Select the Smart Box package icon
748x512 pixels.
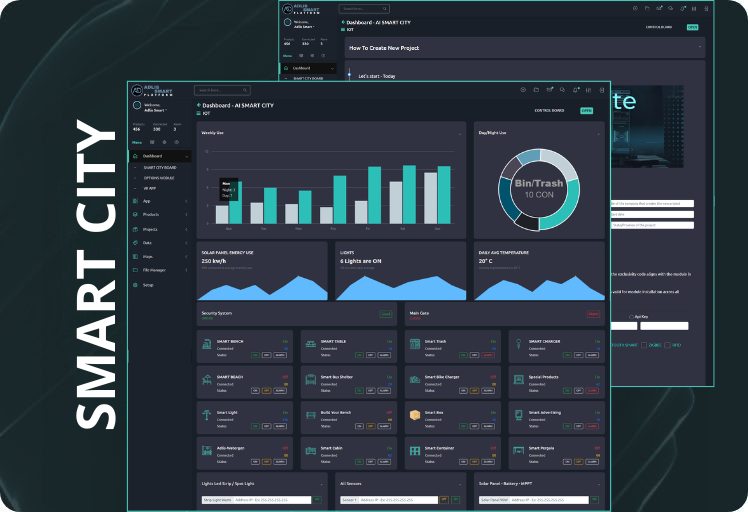click(x=415, y=415)
